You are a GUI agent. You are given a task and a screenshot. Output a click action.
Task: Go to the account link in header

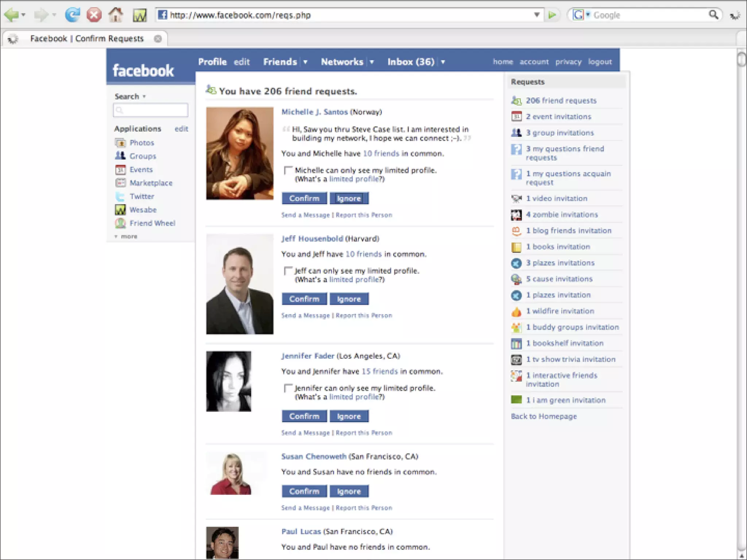click(534, 62)
